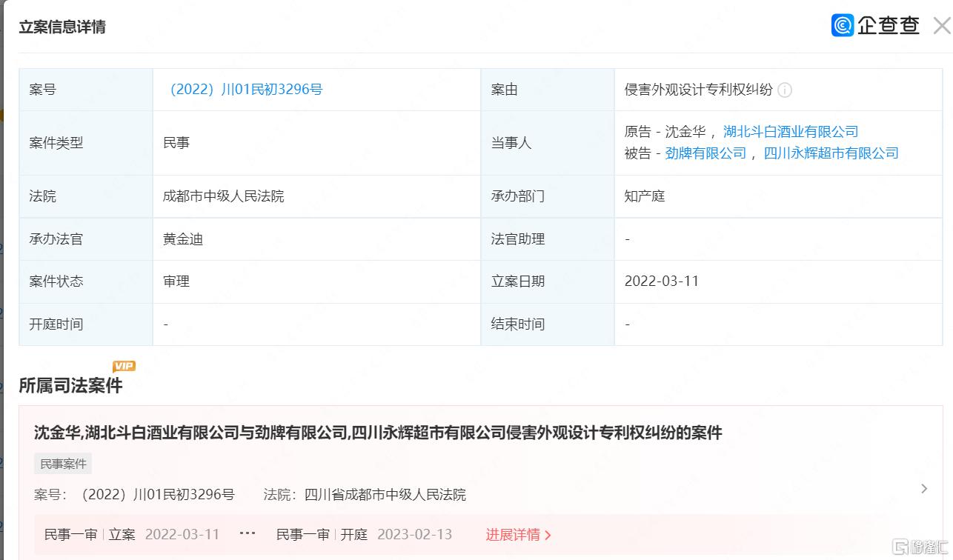The image size is (953, 560).
Task: Select judge name 黄金迪
Action: pyautogui.click(x=183, y=239)
